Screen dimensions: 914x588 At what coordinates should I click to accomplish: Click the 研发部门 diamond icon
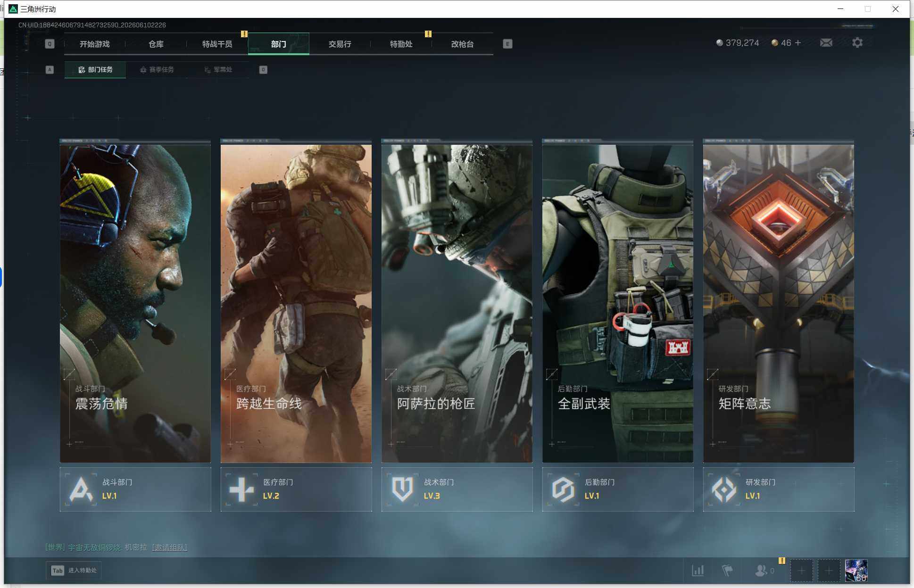(724, 489)
